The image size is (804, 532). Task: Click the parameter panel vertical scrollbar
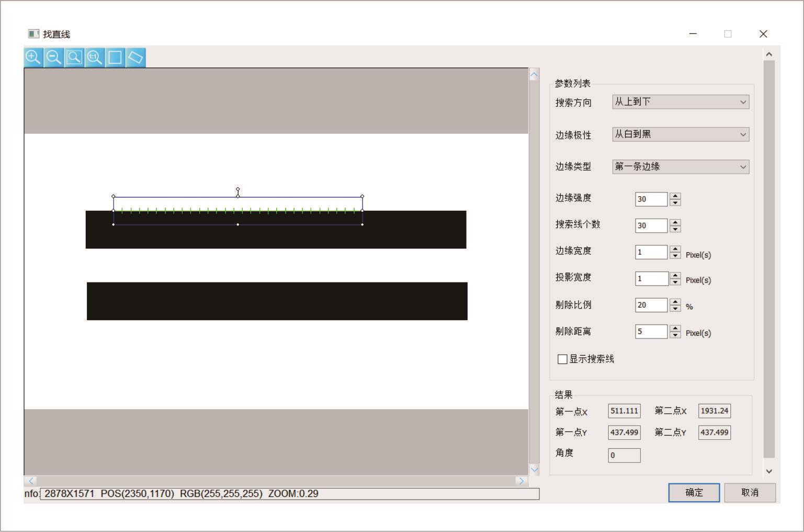coord(768,259)
